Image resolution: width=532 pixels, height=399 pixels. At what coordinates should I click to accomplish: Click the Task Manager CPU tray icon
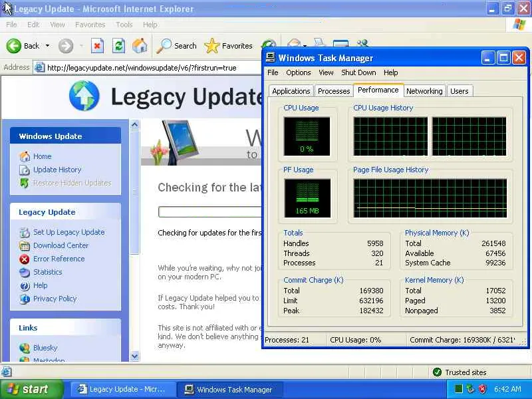(x=458, y=389)
